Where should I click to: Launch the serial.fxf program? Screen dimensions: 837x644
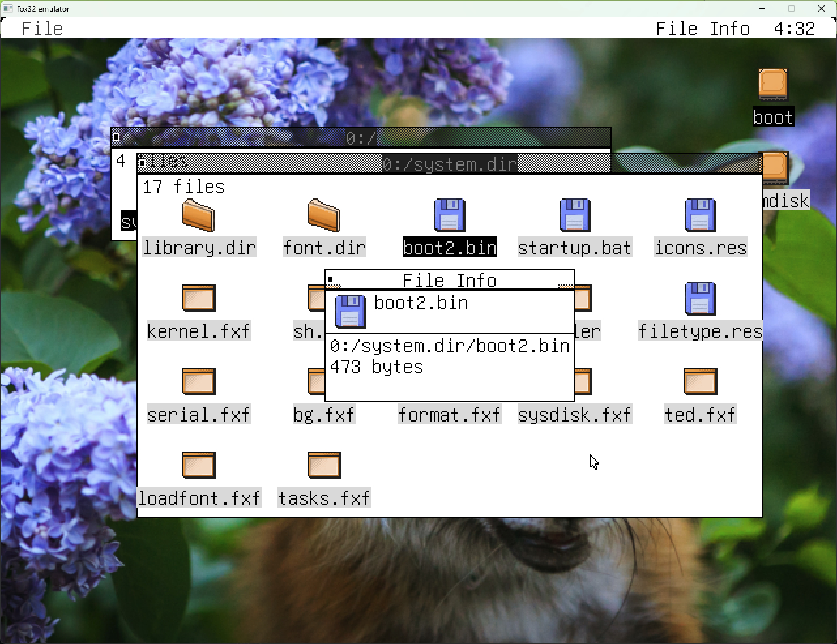pyautogui.click(x=198, y=382)
